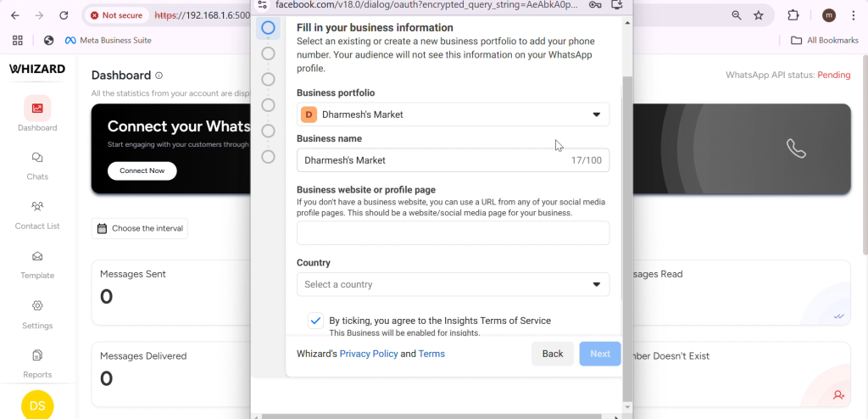The width and height of the screenshot is (868, 419).
Task: Click the Choose the interval button
Action: pos(140,228)
